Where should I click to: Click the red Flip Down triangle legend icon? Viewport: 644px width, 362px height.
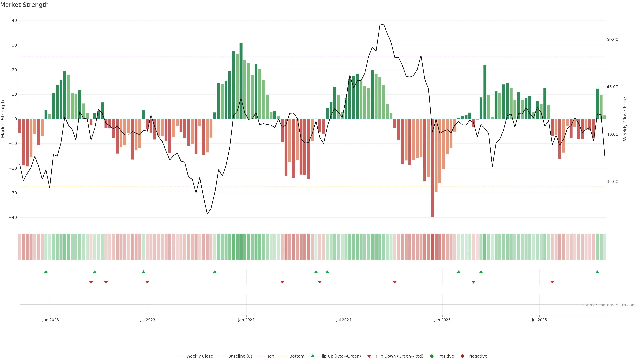pos(369,356)
